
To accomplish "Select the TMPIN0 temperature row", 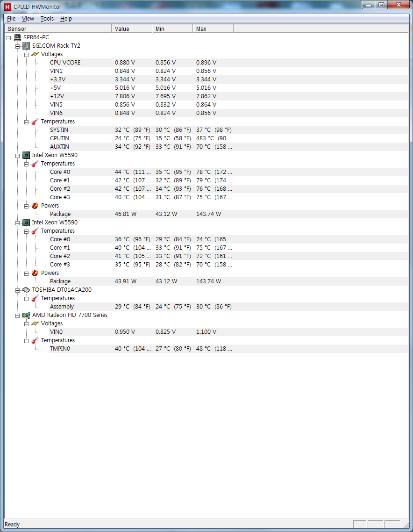I will (229, 349).
